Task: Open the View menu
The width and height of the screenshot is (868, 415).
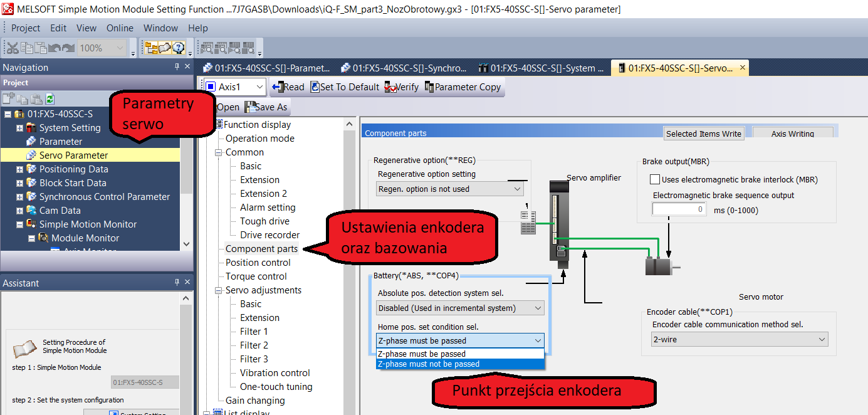Action: [x=86, y=28]
